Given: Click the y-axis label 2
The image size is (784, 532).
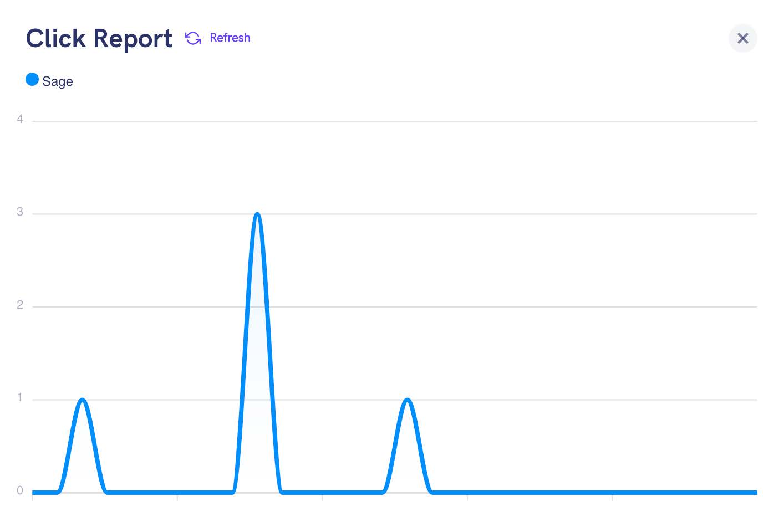Looking at the screenshot, I should pyautogui.click(x=20, y=305).
